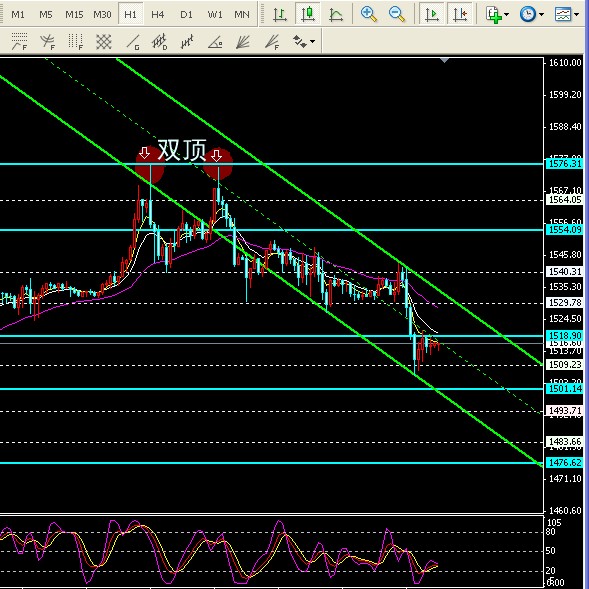The height and width of the screenshot is (589, 589).
Task: Select the M15 timeframe
Action: pos(74,15)
